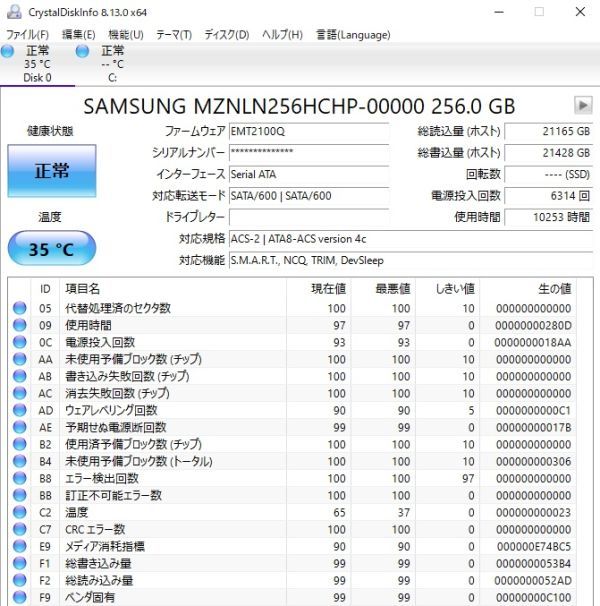The image size is (600, 606).
Task: Select the C: drive tab
Action: [112, 64]
